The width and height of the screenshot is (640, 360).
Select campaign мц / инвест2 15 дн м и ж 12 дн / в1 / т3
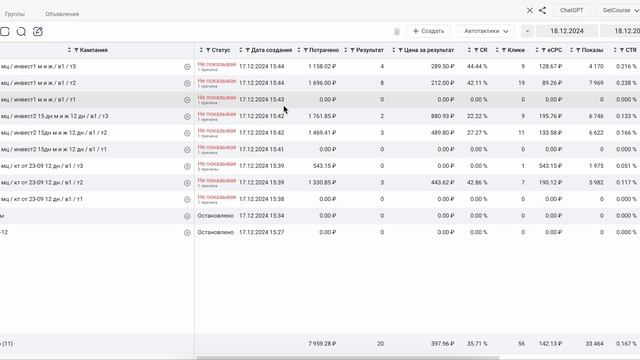point(55,116)
